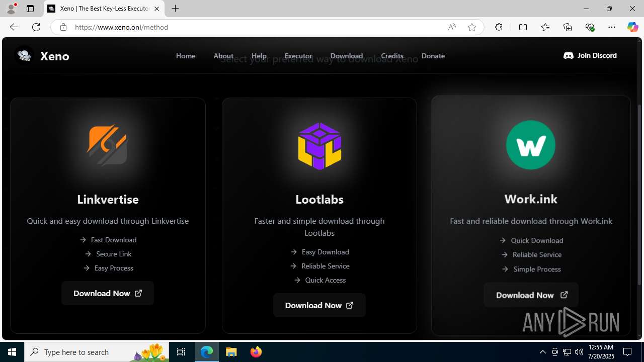Click 'Fast Download' text
Image resolution: width=644 pixels, height=362 pixels.
114,240
